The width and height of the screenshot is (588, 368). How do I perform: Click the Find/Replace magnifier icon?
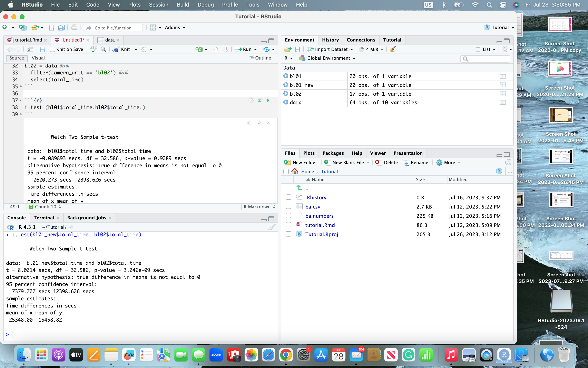coord(104,49)
